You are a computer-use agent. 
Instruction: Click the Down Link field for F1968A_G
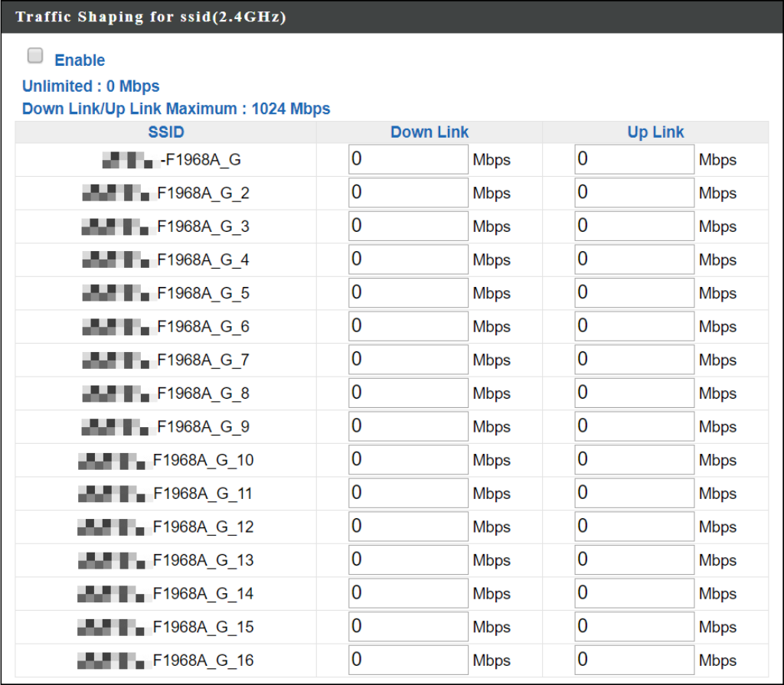(408, 159)
